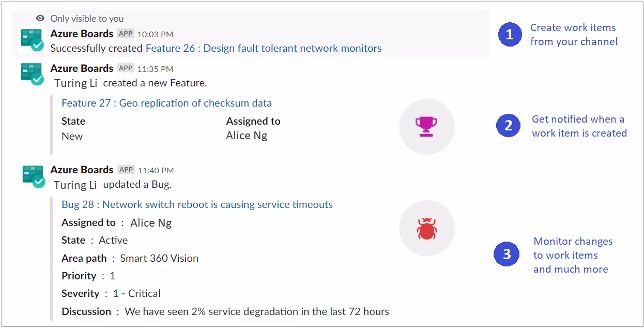
Task: Click the eye icon next to 'Only visible to you'
Action: tap(39, 18)
